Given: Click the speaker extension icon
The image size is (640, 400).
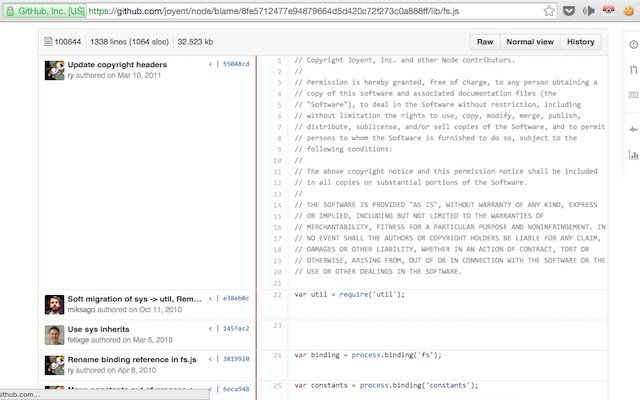Looking at the screenshot, I should pos(588,11).
